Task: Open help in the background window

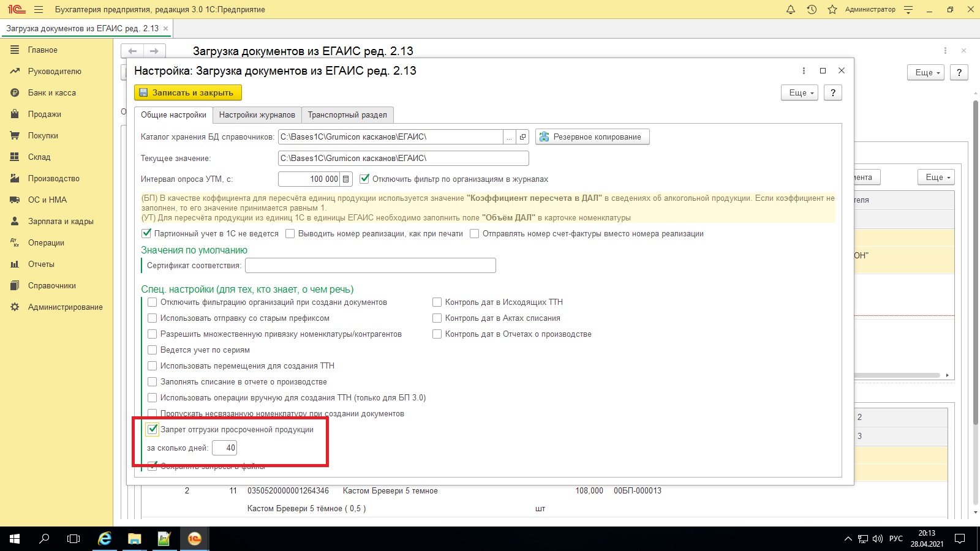Action: point(959,72)
